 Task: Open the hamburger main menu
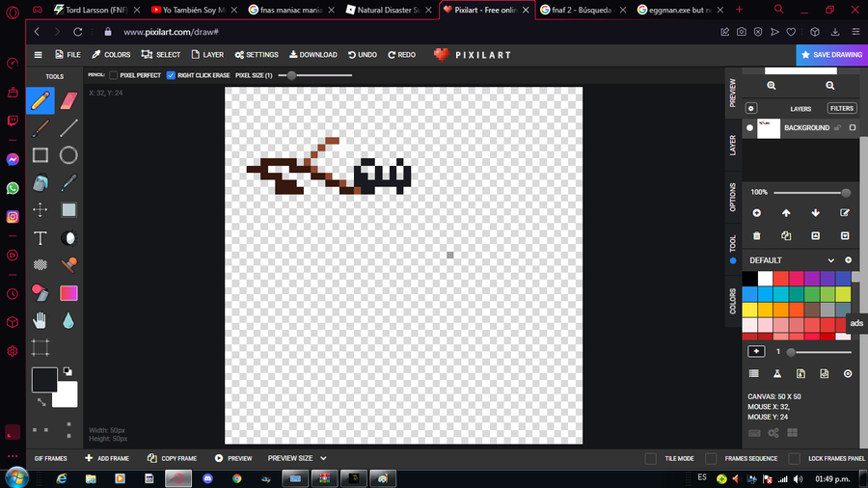click(39, 55)
